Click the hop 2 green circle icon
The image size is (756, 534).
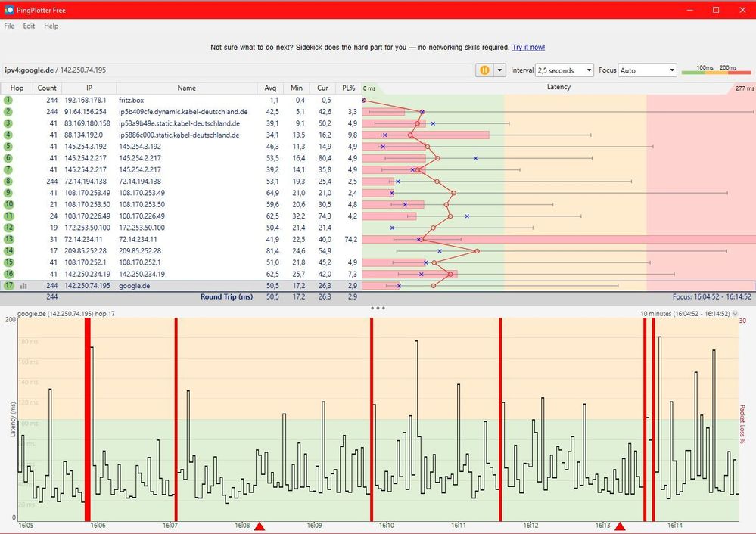(x=8, y=112)
